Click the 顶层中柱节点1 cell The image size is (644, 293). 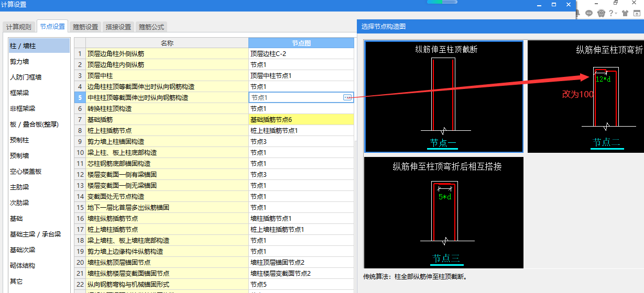[301, 75]
